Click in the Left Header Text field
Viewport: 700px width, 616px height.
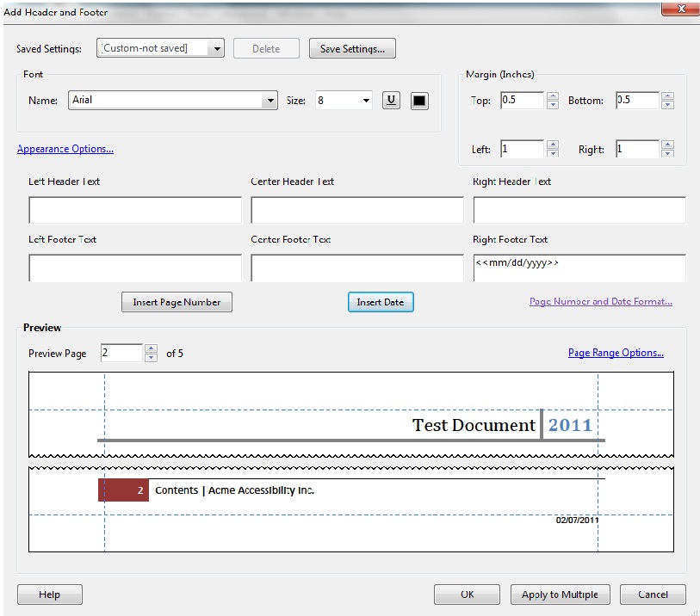(135, 210)
